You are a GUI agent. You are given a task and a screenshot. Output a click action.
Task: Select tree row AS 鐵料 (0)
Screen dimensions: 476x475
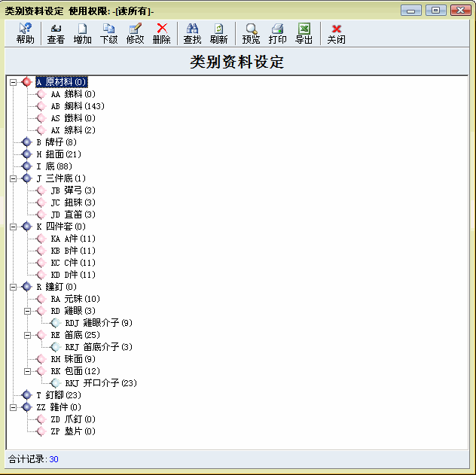point(73,118)
